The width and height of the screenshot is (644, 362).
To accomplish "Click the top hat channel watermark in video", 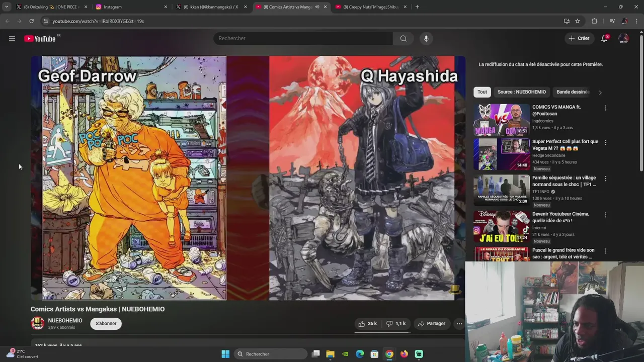I will point(455,289).
